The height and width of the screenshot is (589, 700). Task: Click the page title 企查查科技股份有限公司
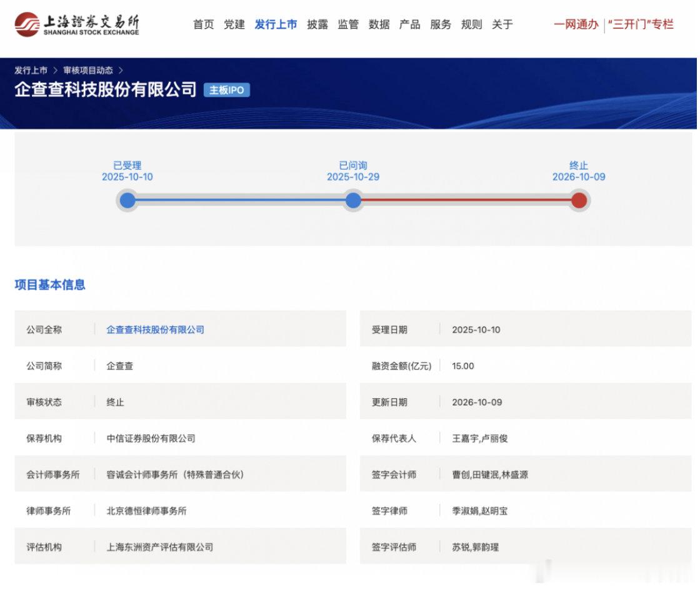click(106, 89)
